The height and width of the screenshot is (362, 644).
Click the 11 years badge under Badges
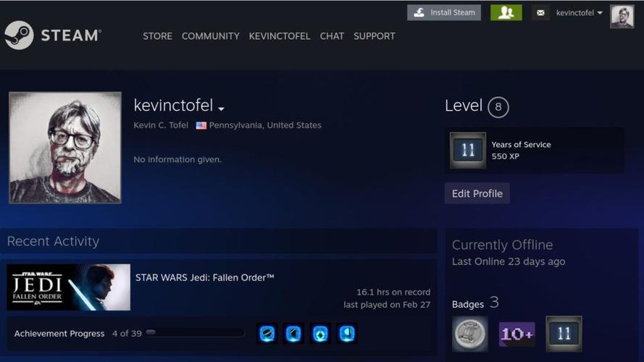pos(564,334)
